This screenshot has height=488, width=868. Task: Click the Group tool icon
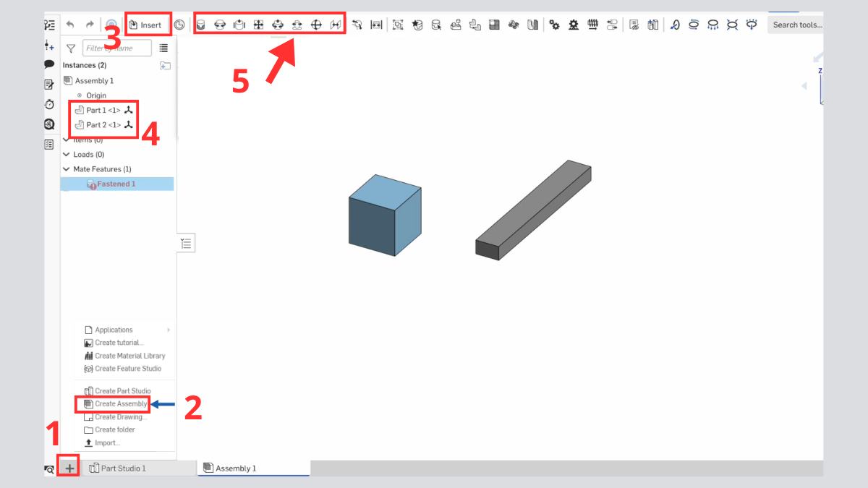398,25
